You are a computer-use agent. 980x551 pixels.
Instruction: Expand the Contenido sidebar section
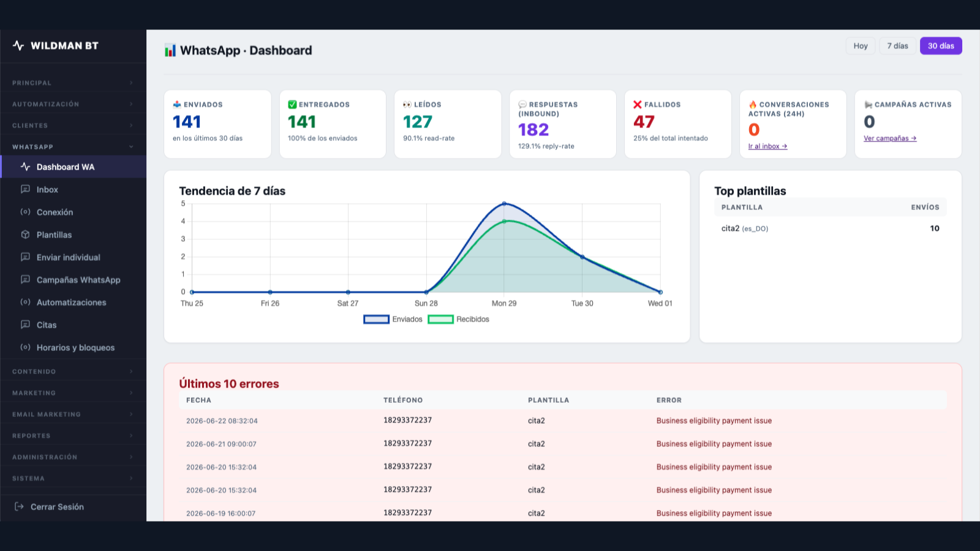point(73,372)
